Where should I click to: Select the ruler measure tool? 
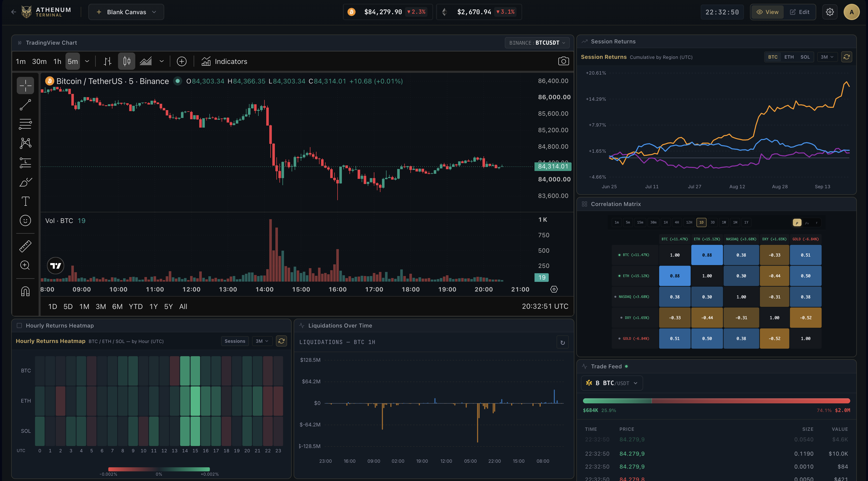(x=25, y=246)
